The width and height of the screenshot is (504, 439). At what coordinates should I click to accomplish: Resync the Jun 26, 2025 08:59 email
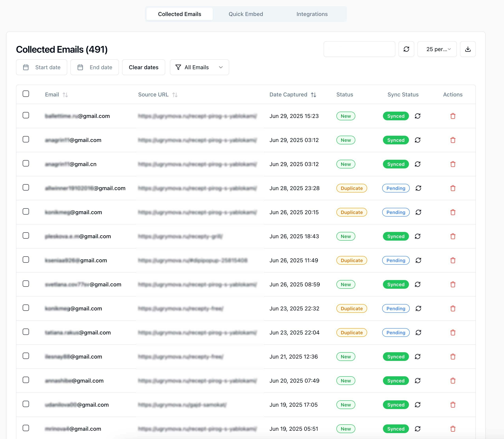click(418, 284)
